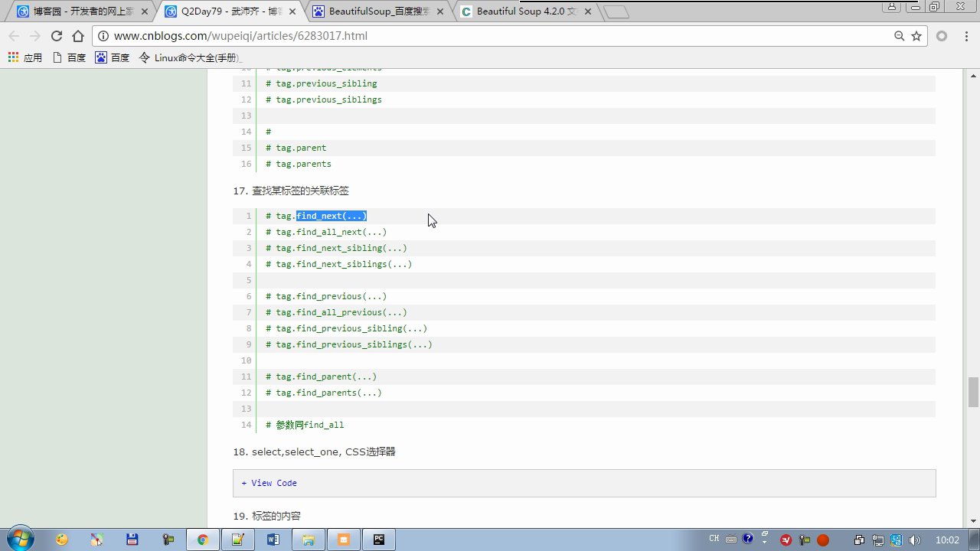Open the zoom magnifier in address bar

[899, 36]
